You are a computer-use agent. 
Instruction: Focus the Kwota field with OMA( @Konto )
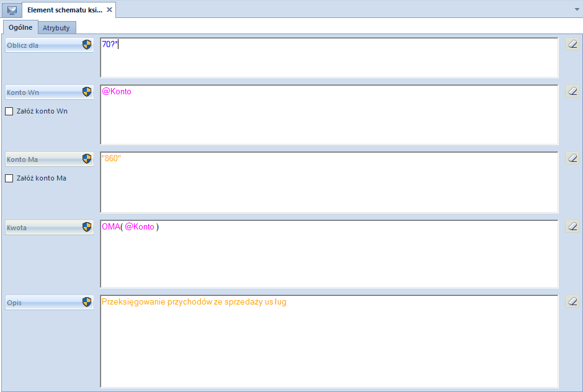click(x=329, y=254)
